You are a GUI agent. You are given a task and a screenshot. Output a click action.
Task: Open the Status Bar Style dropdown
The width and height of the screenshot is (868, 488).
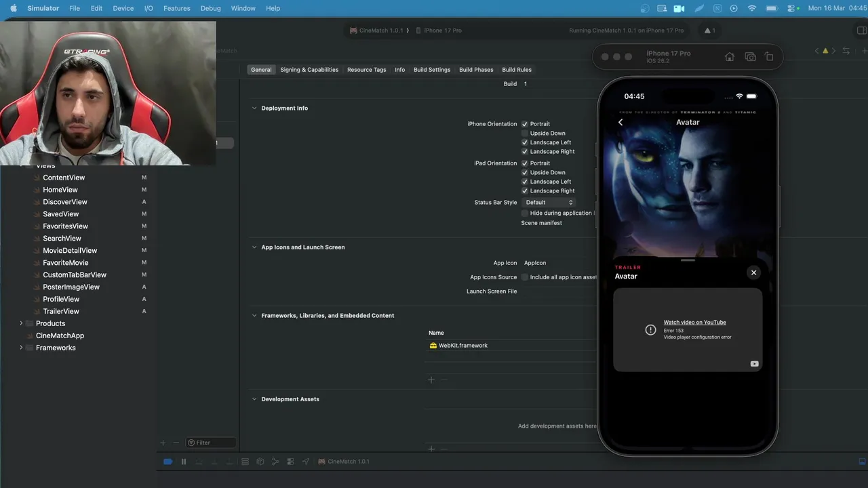(x=549, y=203)
